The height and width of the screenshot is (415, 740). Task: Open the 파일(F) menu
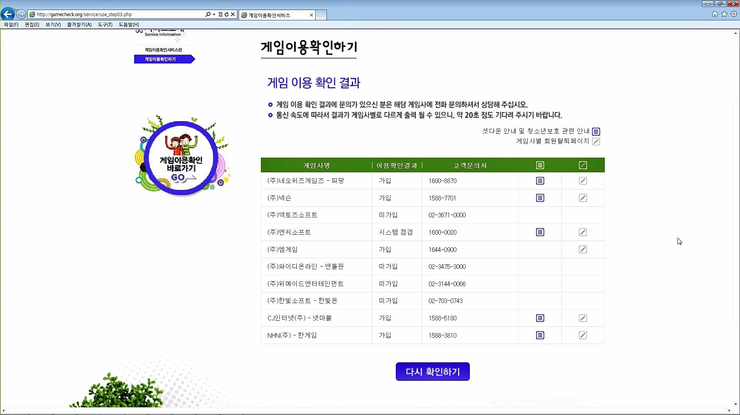click(11, 25)
